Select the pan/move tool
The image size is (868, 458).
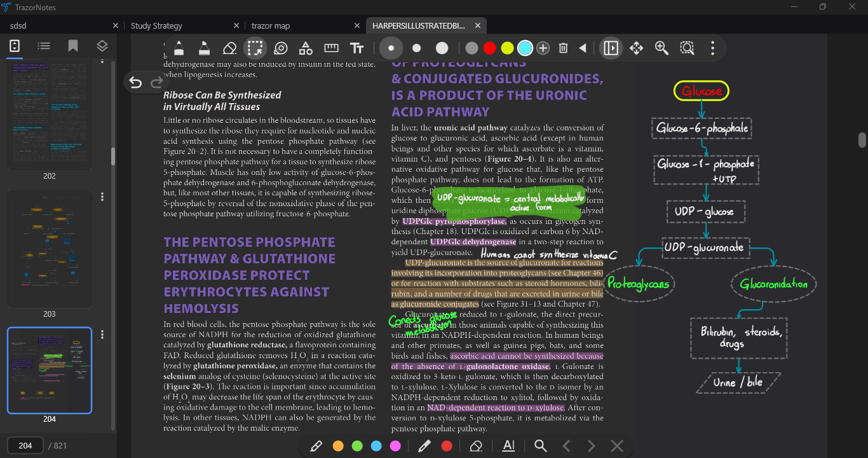636,48
